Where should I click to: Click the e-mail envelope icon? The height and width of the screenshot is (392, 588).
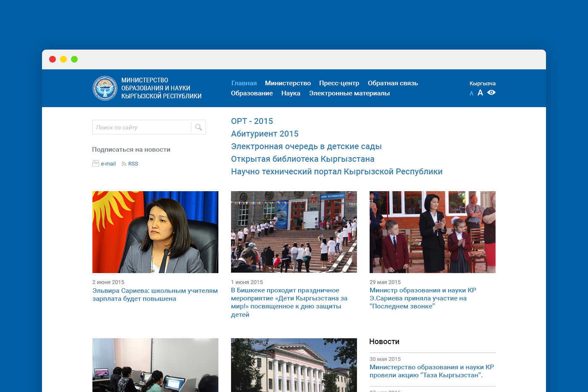click(96, 163)
